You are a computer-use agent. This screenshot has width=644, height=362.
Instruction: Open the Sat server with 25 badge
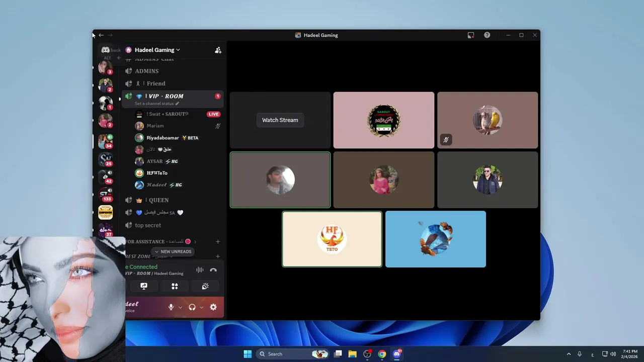tap(105, 159)
